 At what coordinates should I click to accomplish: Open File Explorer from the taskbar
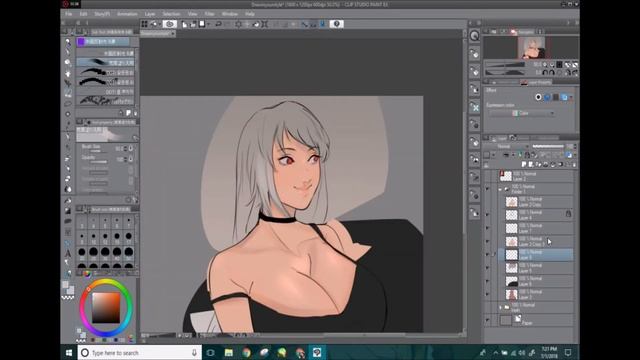point(229,352)
